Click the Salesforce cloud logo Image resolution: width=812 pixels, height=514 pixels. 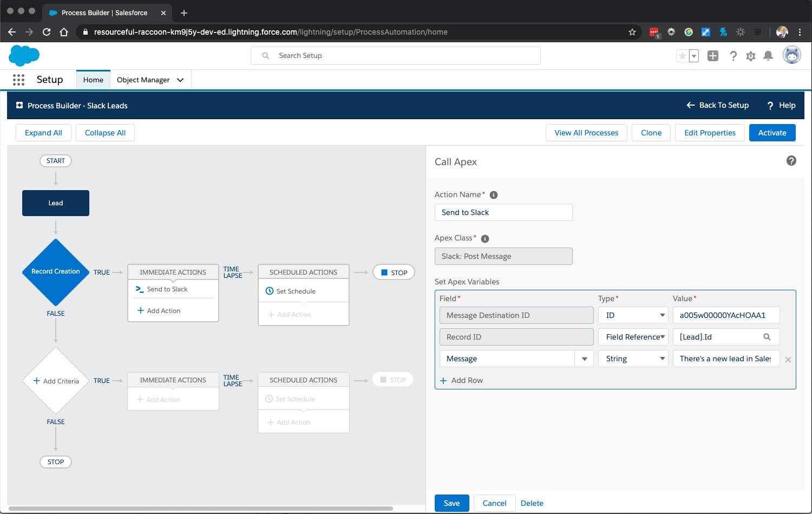24,55
